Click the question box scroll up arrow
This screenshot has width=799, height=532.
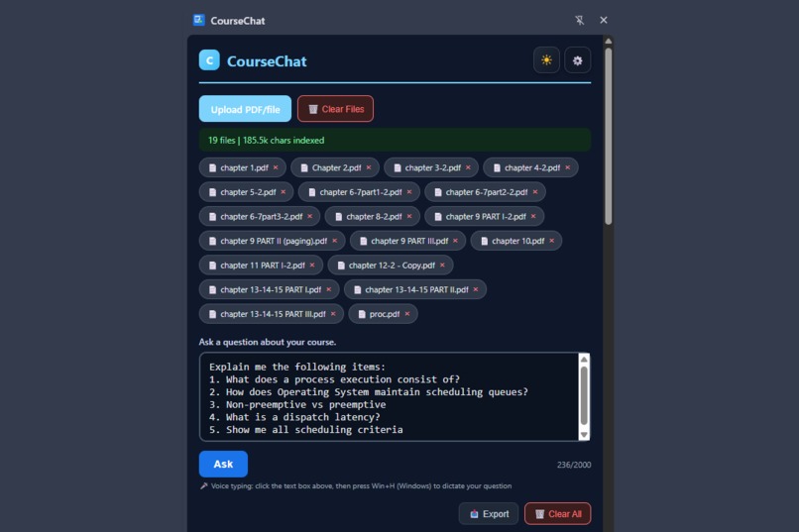point(584,359)
